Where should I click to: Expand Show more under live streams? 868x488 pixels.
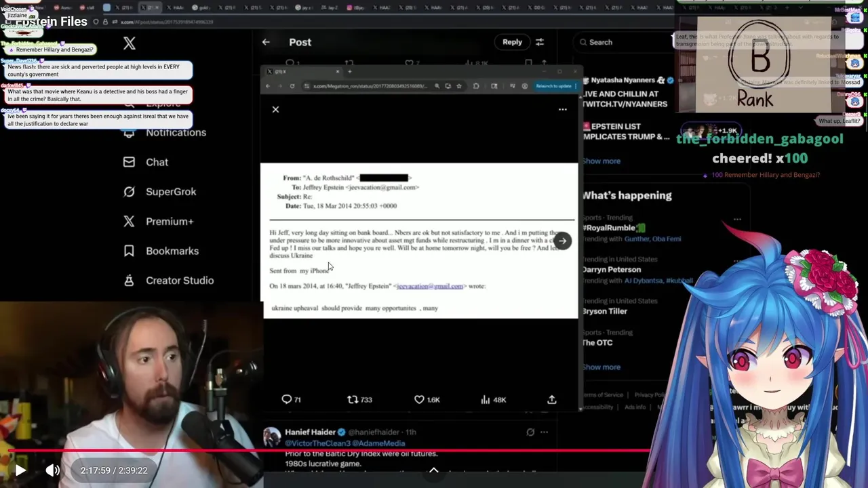tap(601, 161)
